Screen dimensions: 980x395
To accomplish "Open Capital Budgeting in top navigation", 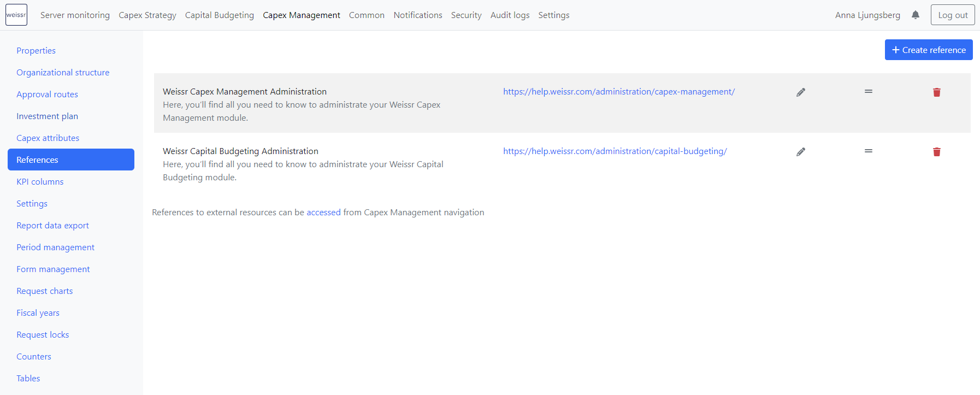I will (220, 15).
